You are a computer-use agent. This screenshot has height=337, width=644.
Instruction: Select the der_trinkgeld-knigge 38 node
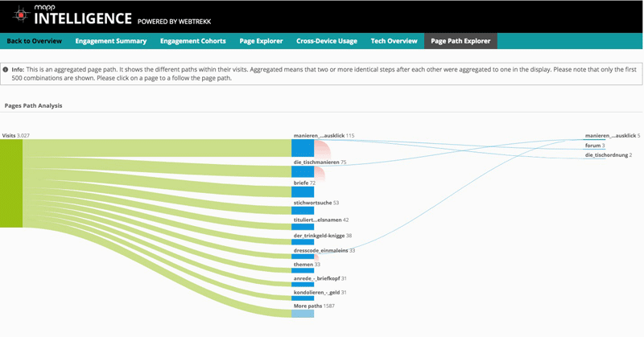303,242
